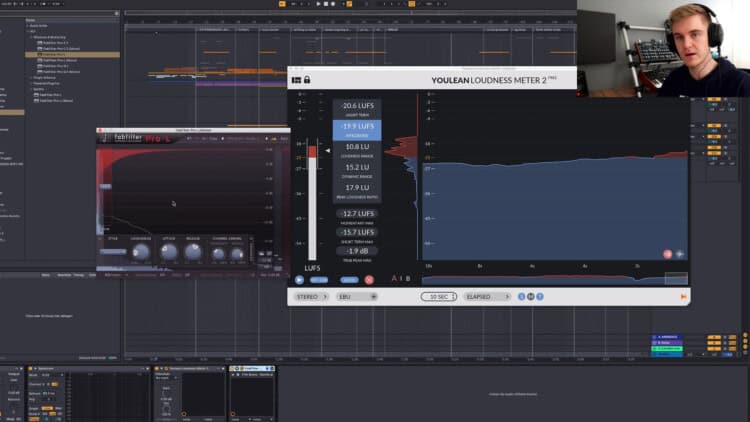750x422 pixels.
Task: Open Youlean Loudness Meter menu icon
Action: click(x=297, y=80)
